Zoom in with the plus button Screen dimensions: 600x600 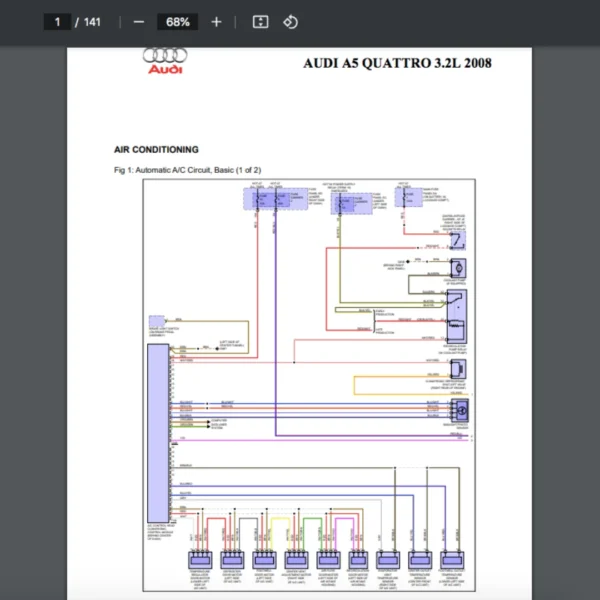(x=216, y=22)
